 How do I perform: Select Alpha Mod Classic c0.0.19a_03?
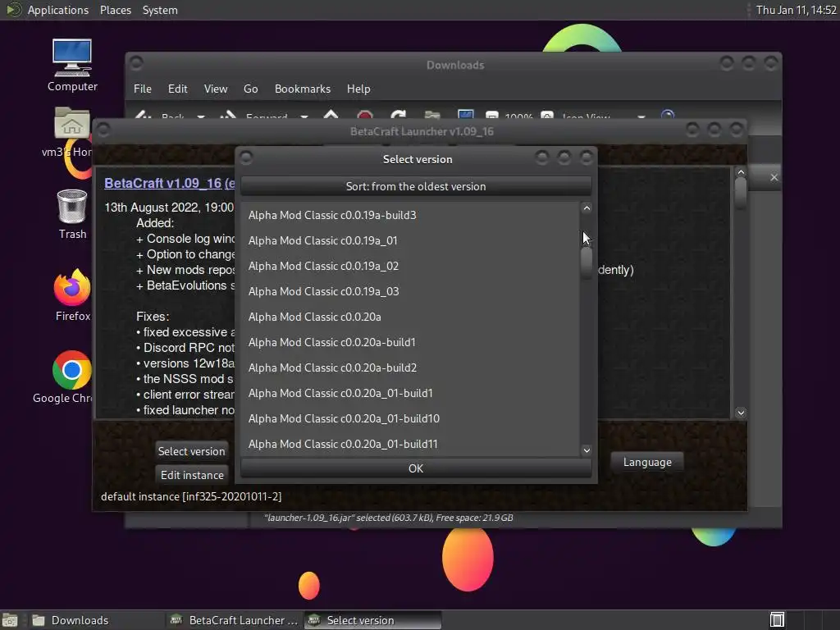[x=410, y=291]
